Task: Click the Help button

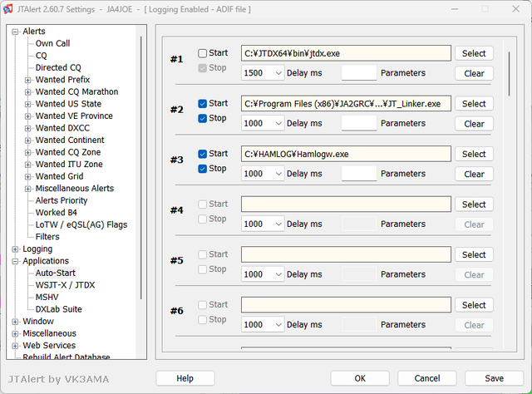Action: (x=185, y=378)
